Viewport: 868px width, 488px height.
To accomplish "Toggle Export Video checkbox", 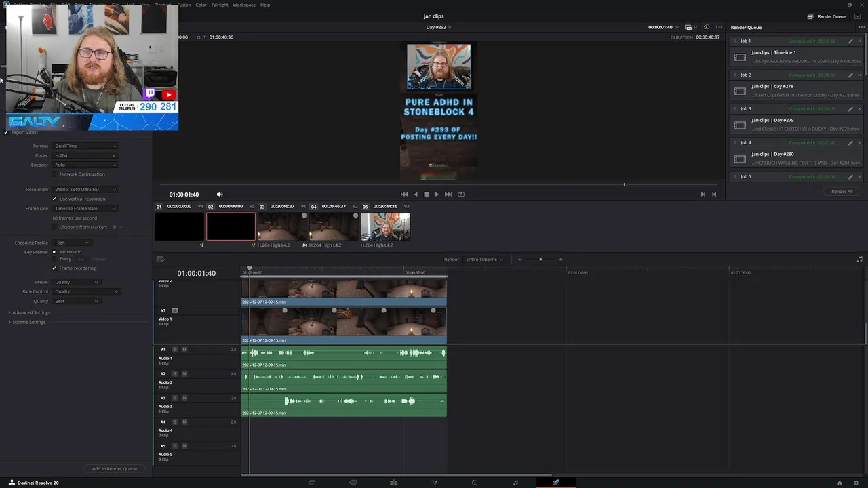I will coord(6,132).
